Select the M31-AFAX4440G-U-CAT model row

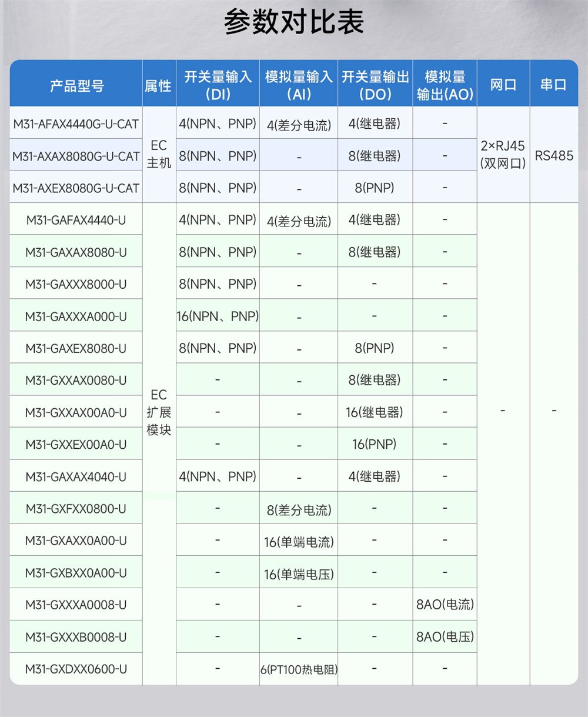coord(75,124)
